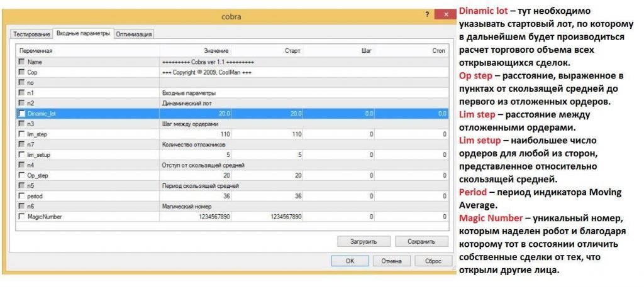Toggle the lim_step checkbox
Image resolution: width=644 pixels, height=287 pixels.
coord(22,134)
